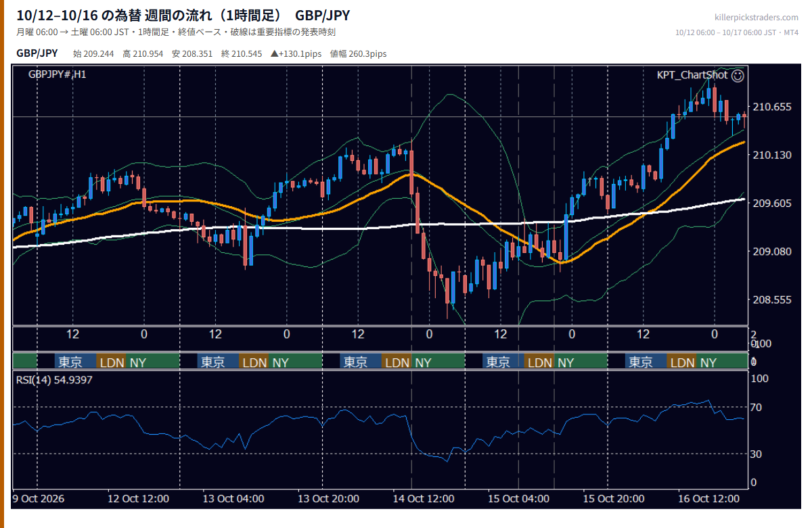Screen dimensions: 812x528
Task: Click the bold GBP/JPY pair label in stats row
Action: point(37,53)
